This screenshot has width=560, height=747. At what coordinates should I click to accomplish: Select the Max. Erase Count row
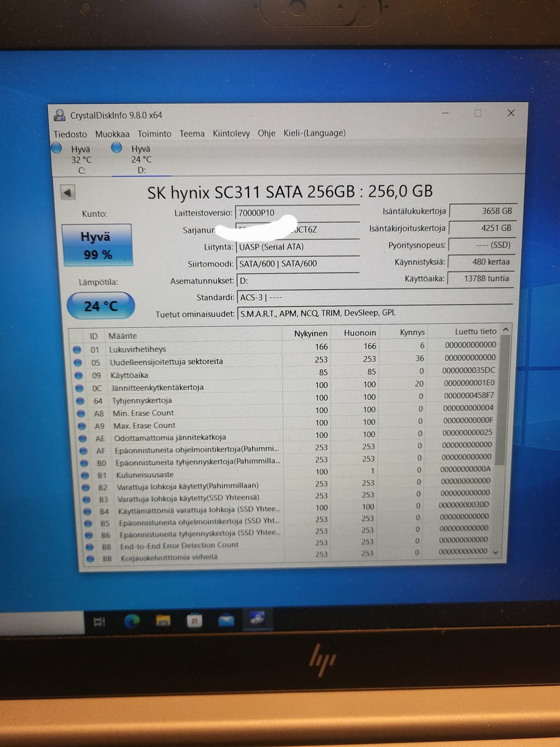(x=286, y=424)
